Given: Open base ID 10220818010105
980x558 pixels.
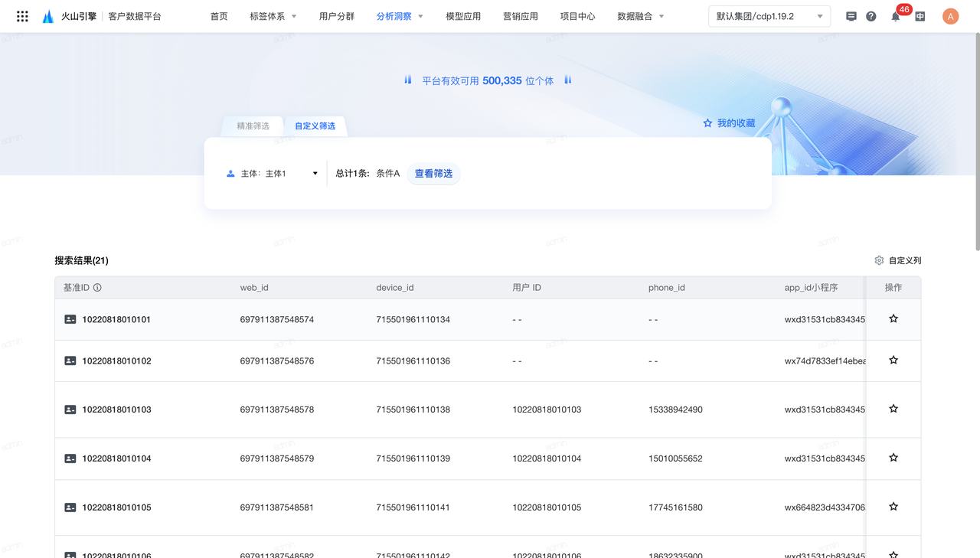Looking at the screenshot, I should [116, 507].
